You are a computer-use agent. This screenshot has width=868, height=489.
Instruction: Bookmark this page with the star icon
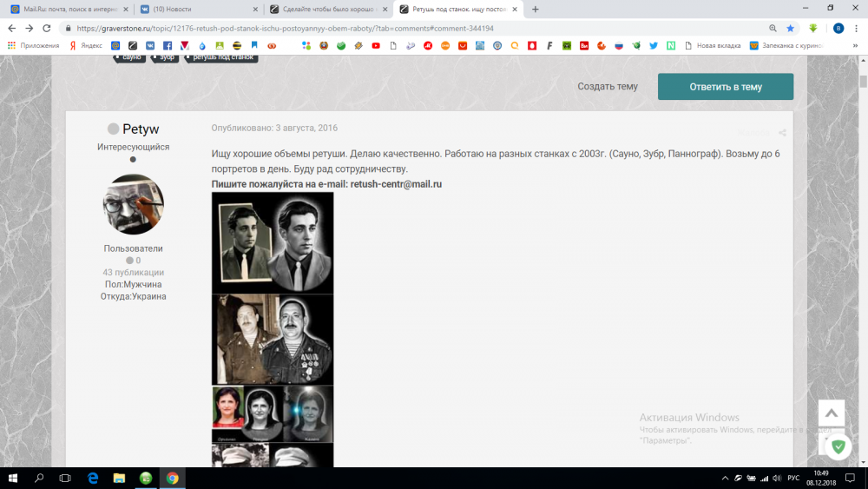point(790,28)
